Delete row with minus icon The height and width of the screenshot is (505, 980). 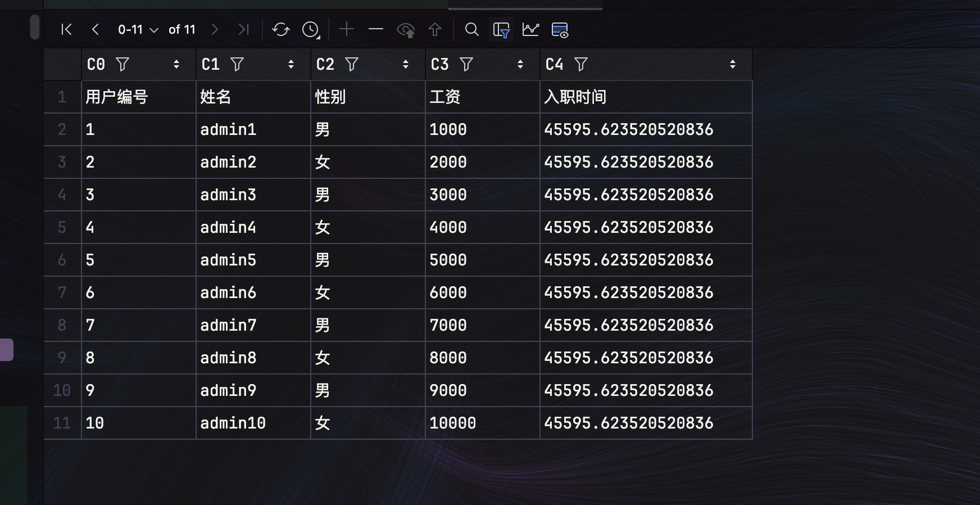pyautogui.click(x=376, y=29)
